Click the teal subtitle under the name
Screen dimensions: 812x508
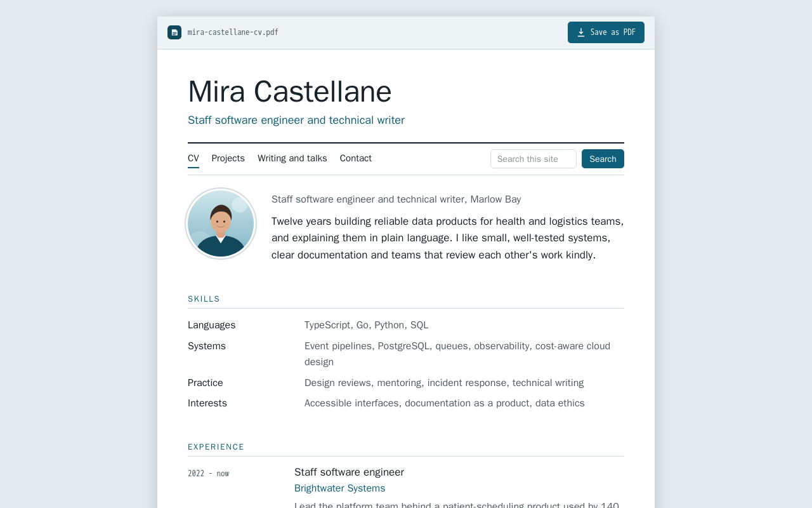click(296, 120)
